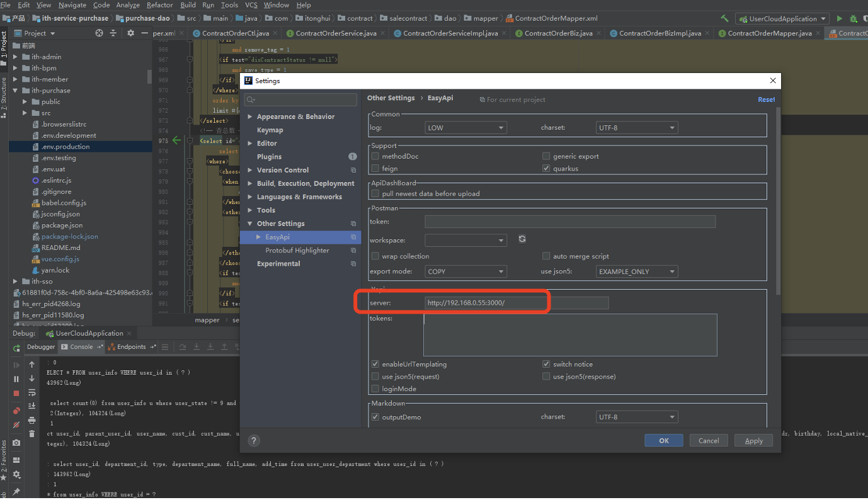Click the console up-arrow icon
Image resolution: width=868 pixels, height=500 pixels.
click(32, 365)
